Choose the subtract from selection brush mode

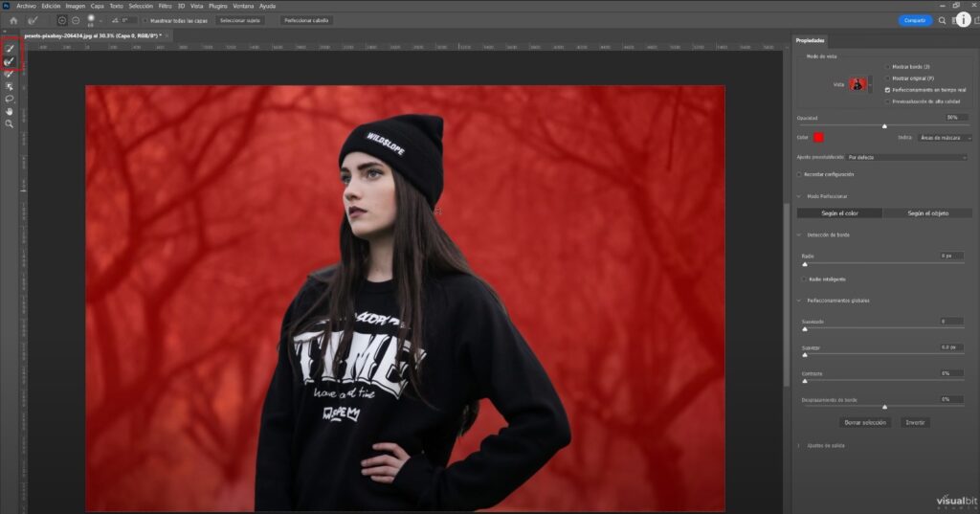coord(76,20)
